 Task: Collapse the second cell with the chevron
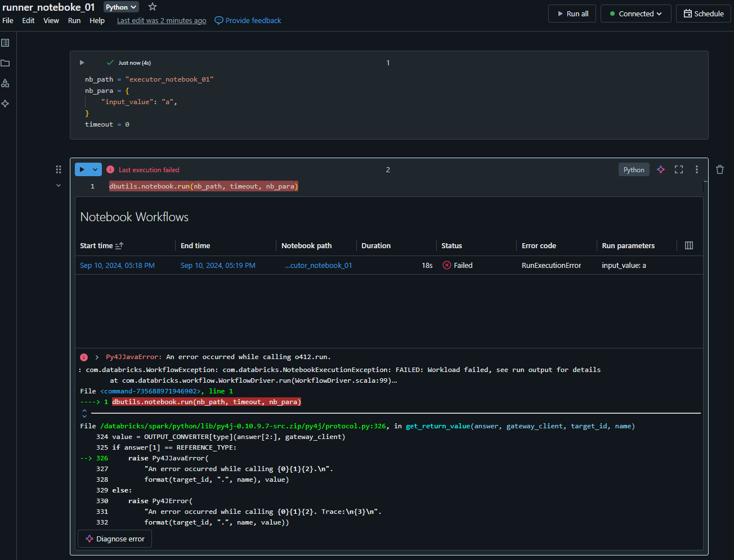(x=59, y=186)
